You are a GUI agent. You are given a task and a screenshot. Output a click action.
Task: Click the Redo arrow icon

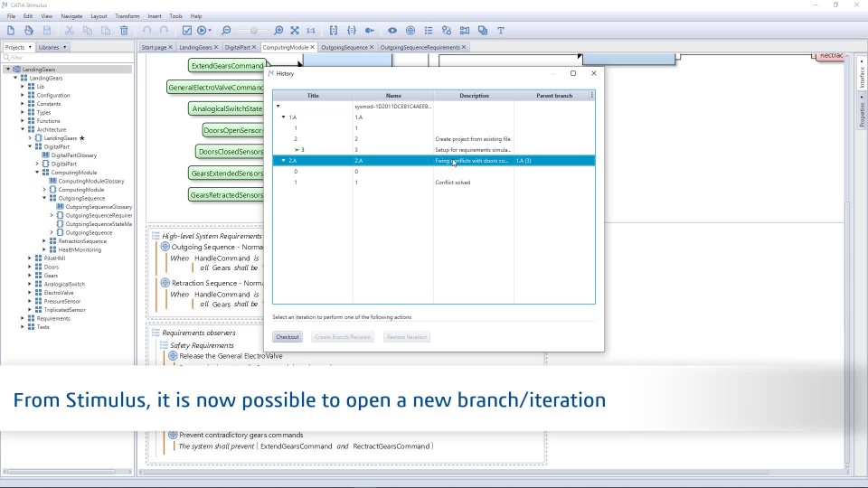click(165, 31)
